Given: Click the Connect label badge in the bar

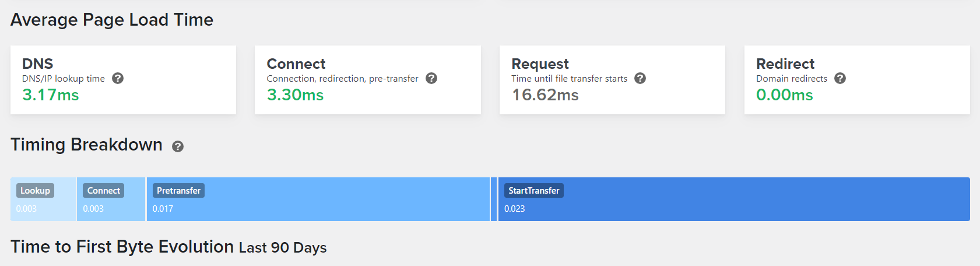Looking at the screenshot, I should tap(104, 191).
